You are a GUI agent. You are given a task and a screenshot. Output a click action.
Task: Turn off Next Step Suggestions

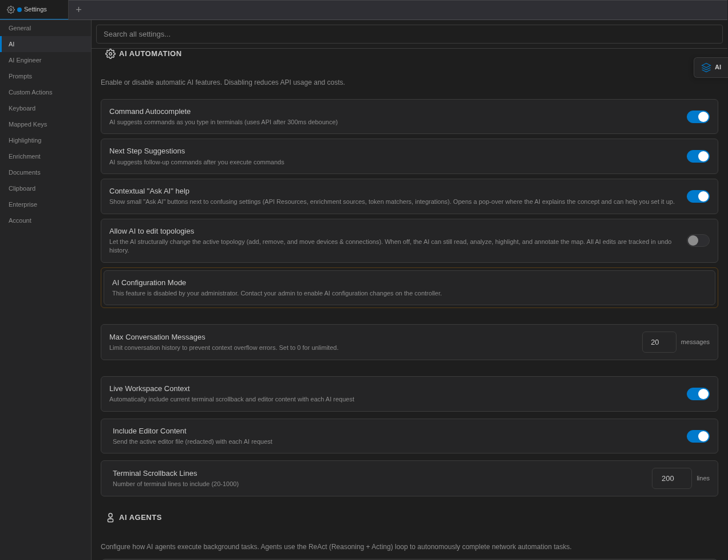698,156
